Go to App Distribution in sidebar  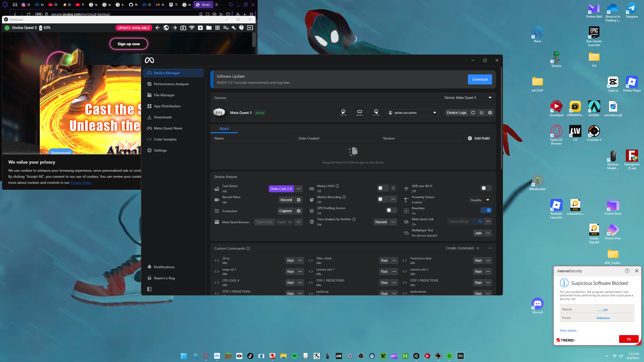click(173, 106)
